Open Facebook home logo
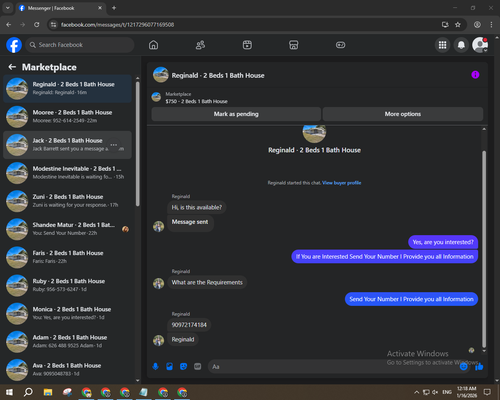The image size is (500, 400). tap(14, 45)
